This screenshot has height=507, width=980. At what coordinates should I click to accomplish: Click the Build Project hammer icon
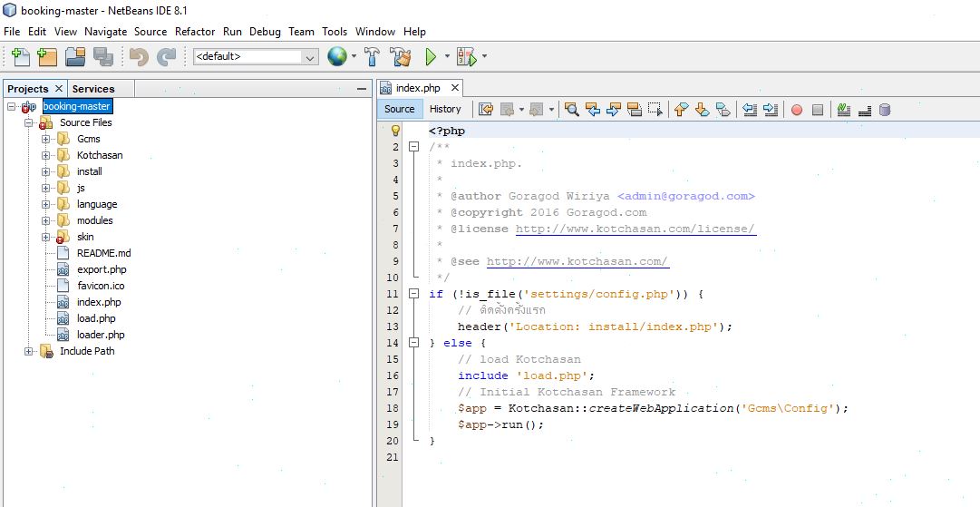(x=372, y=57)
